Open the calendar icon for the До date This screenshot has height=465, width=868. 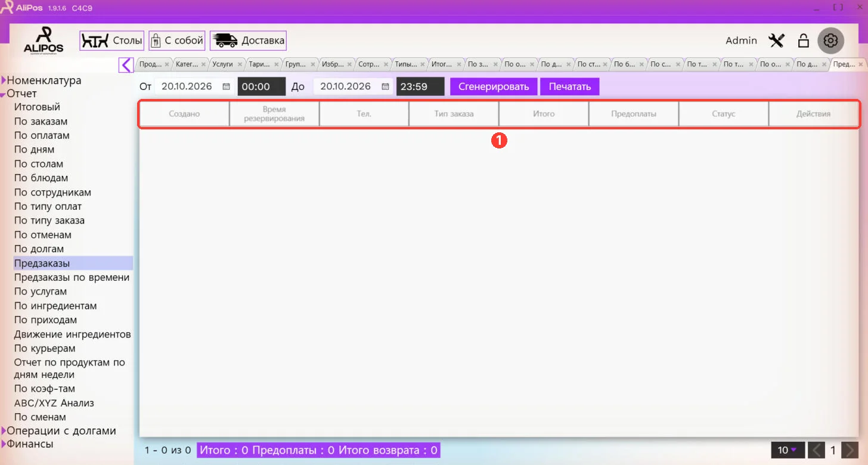point(385,86)
